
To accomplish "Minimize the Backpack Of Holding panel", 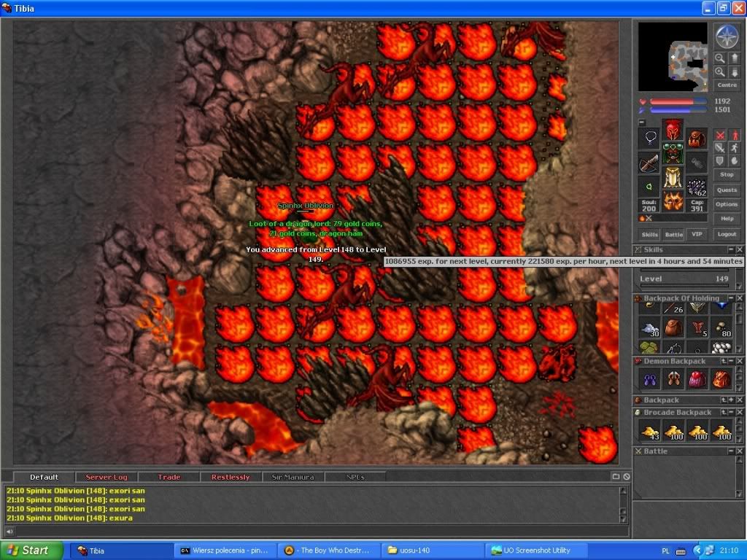I will coord(731,298).
